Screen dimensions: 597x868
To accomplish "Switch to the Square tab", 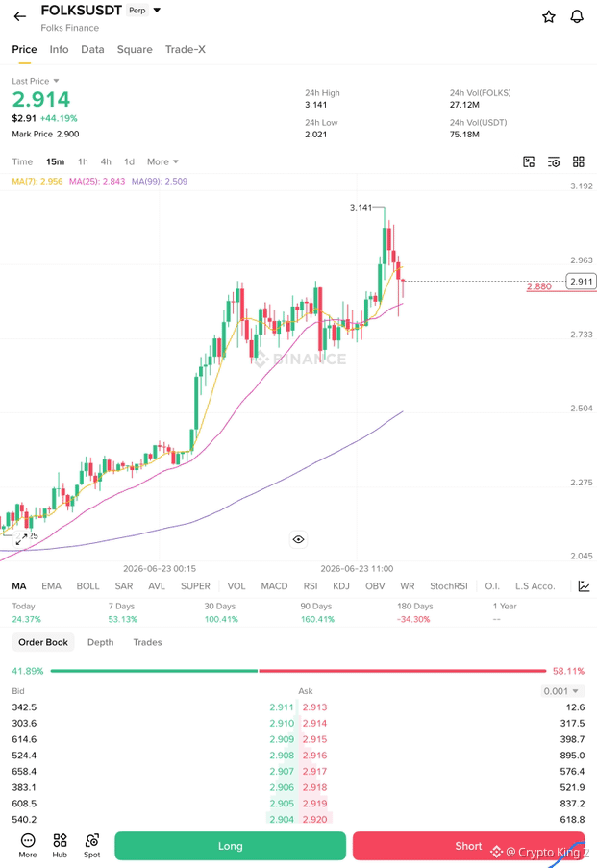I will pos(135,49).
